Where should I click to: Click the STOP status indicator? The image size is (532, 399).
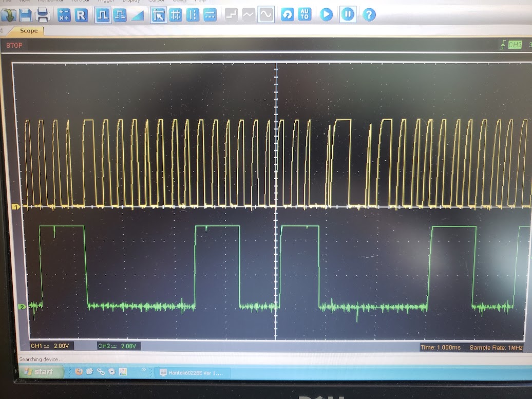pos(14,46)
